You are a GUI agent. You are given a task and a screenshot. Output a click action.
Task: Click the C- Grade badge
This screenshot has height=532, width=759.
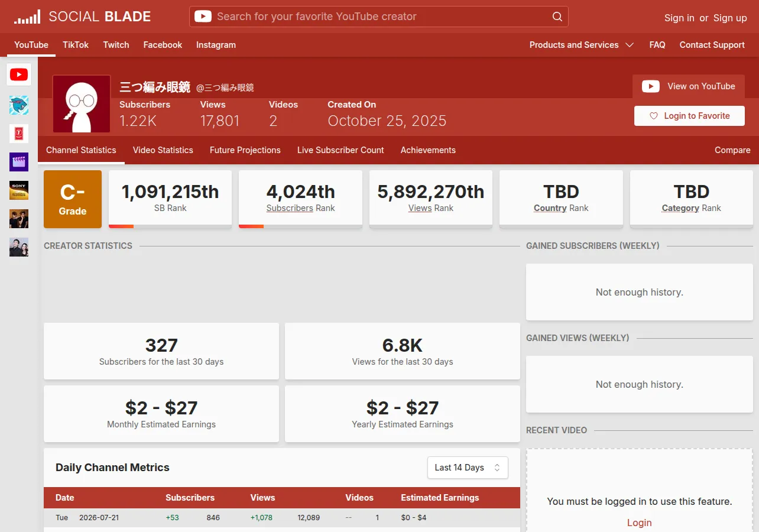73,199
